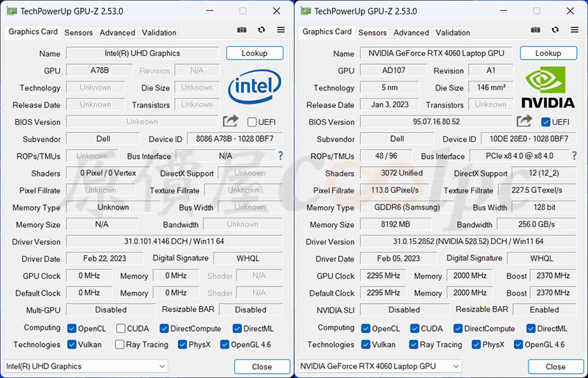Viewport: 588px width, 378px height.
Task: Click Texture Fillrate field 227.5 GTexel/s
Action: point(537,190)
